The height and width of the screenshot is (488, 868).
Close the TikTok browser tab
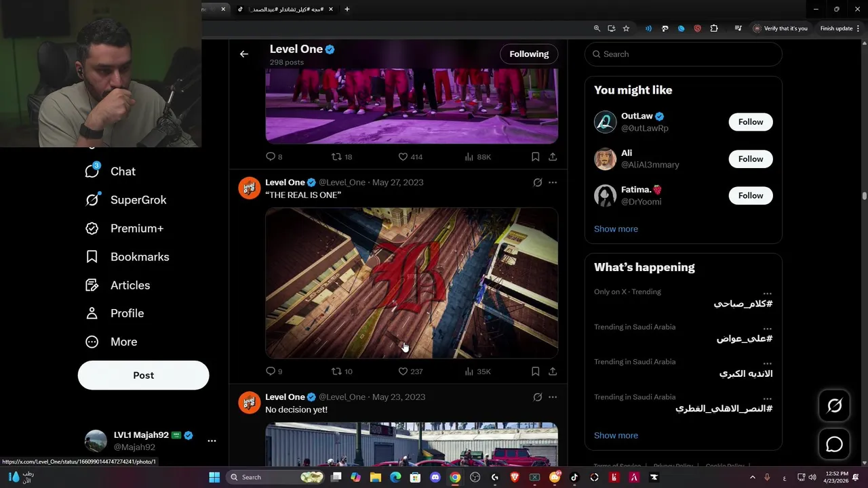pos(331,9)
